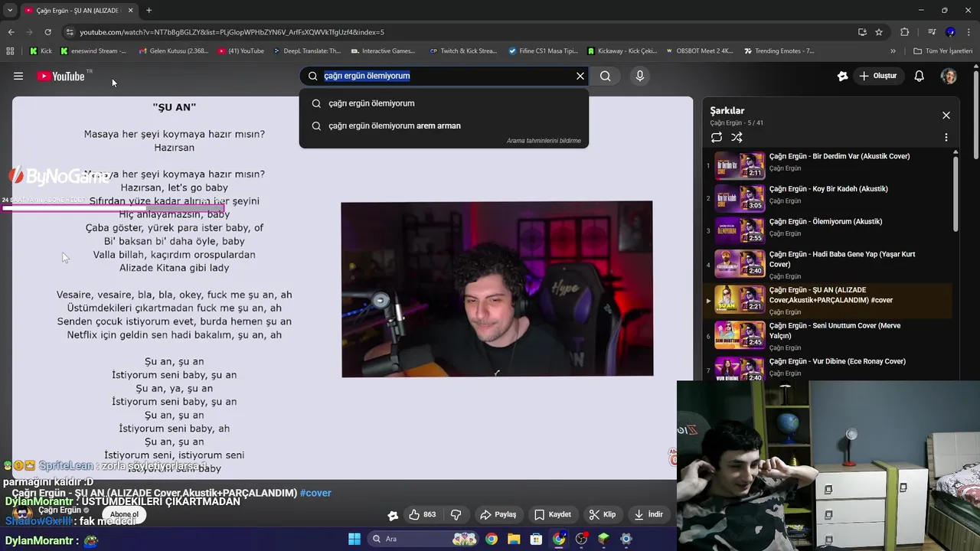Open Chrome extensions puzzle icon
This screenshot has width=980, height=551.
[x=904, y=32]
